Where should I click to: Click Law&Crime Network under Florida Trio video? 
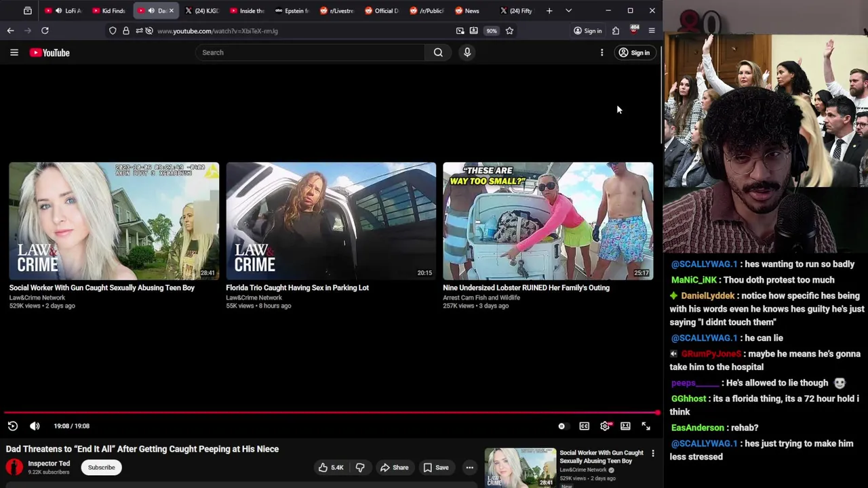(x=254, y=298)
